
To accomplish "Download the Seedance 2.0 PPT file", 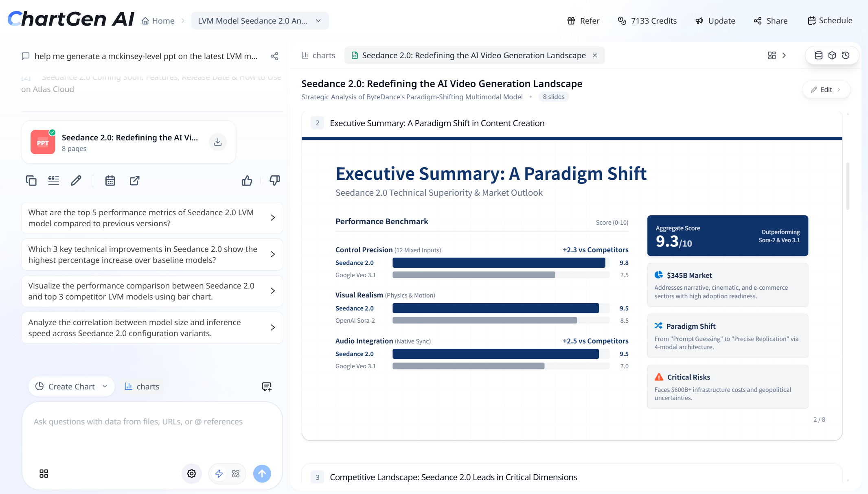I will click(218, 142).
